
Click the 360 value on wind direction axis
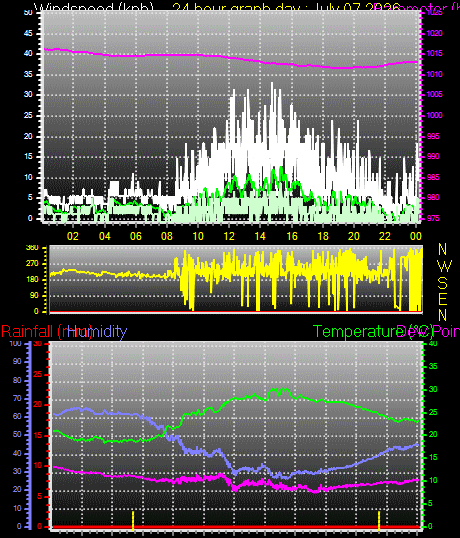point(33,248)
